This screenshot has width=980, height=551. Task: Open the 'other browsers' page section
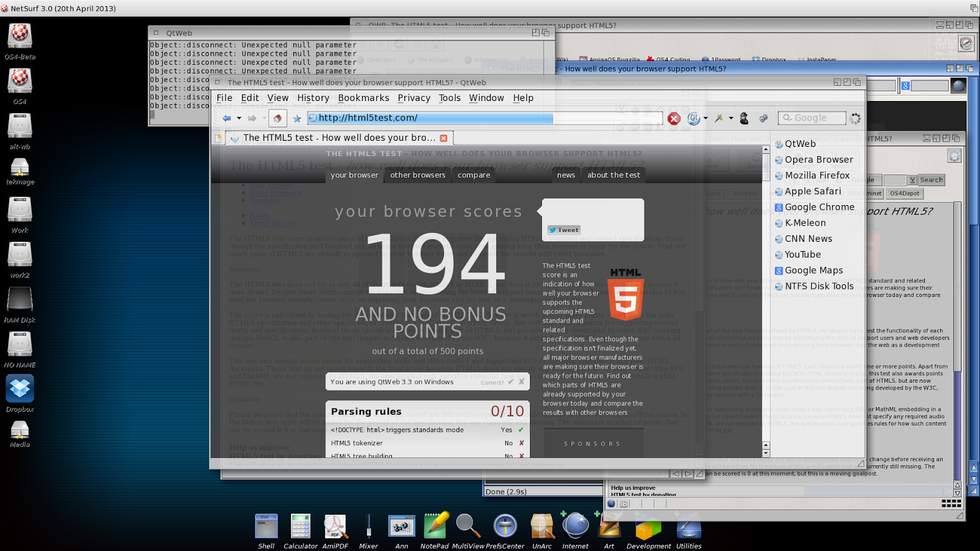pos(418,175)
